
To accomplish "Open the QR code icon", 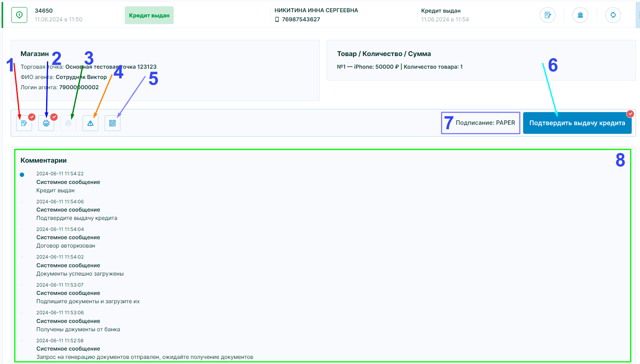I will (113, 123).
